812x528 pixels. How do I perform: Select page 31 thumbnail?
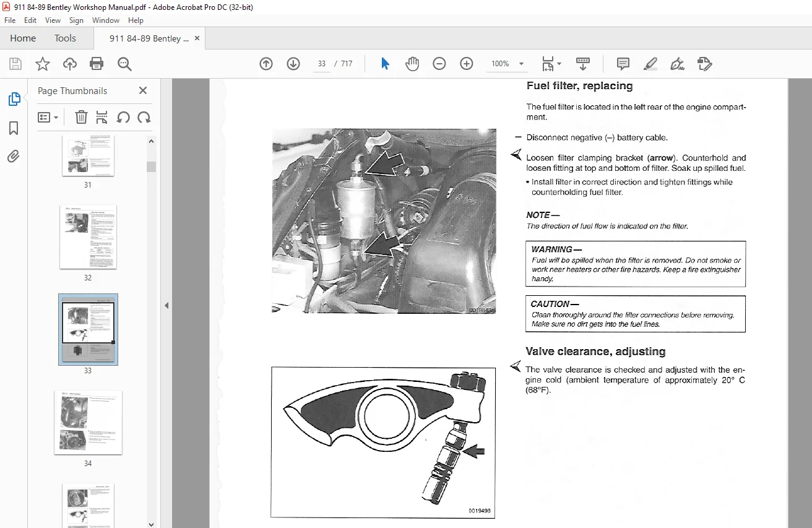[x=88, y=156]
